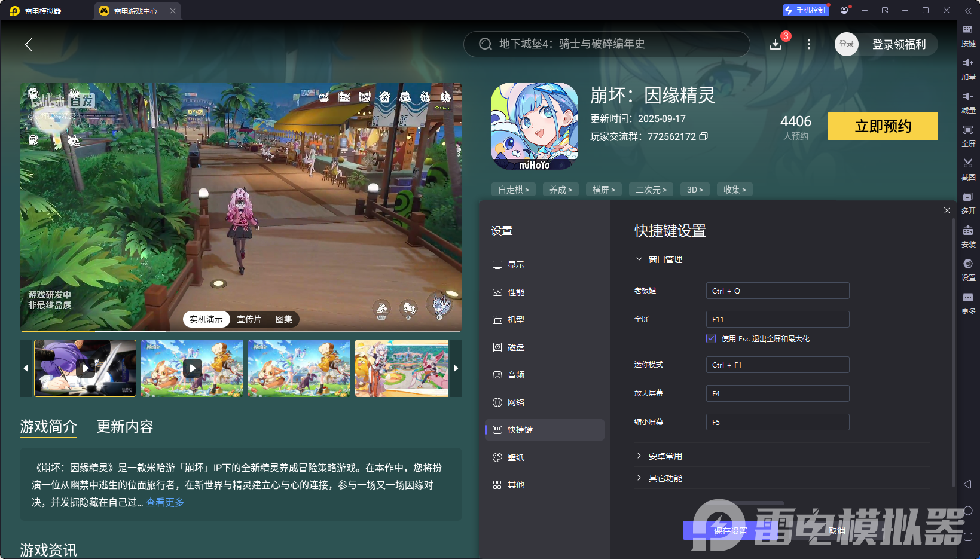Screen dimensions: 980x559
Task: Collapse the 窗口管理 section
Action: click(639, 259)
